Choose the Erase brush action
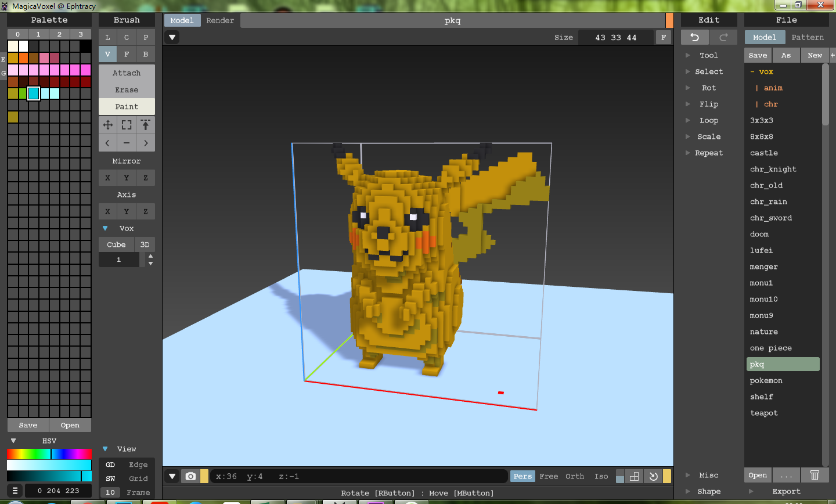Screen dimensions: 836x504 (127, 90)
